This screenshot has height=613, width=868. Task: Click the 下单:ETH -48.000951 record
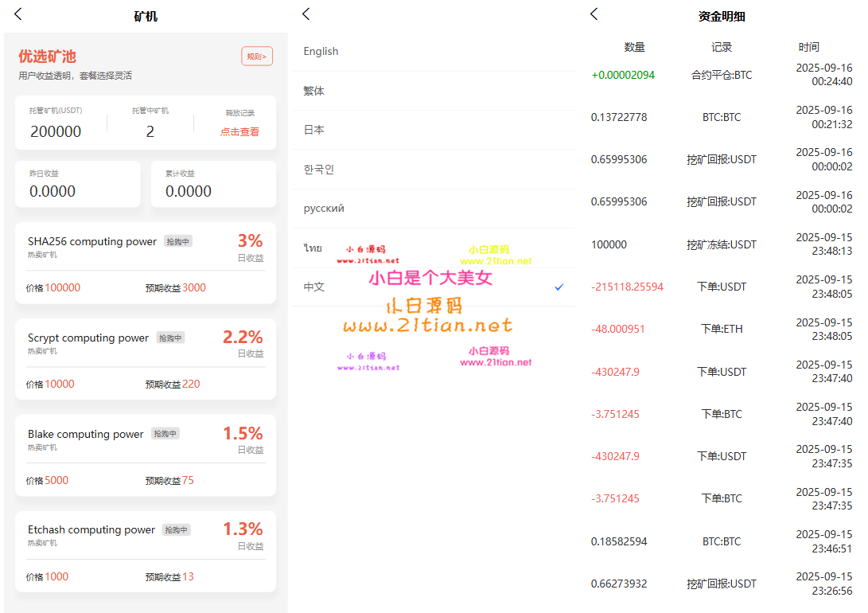pyautogui.click(x=721, y=329)
